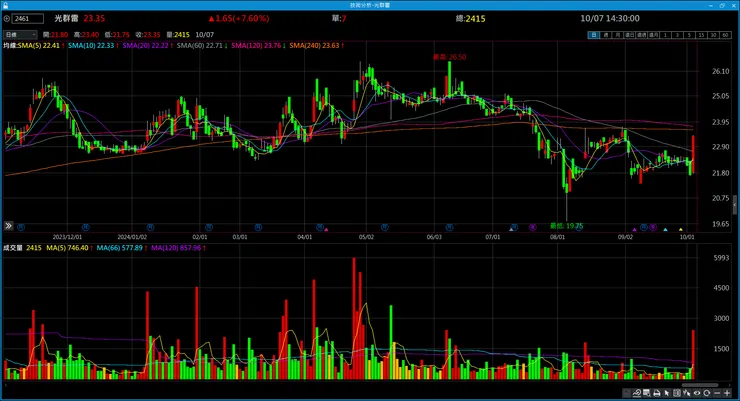Click timestamp 10/07 14:30:00
This screenshot has height=401, width=740.
coord(610,18)
